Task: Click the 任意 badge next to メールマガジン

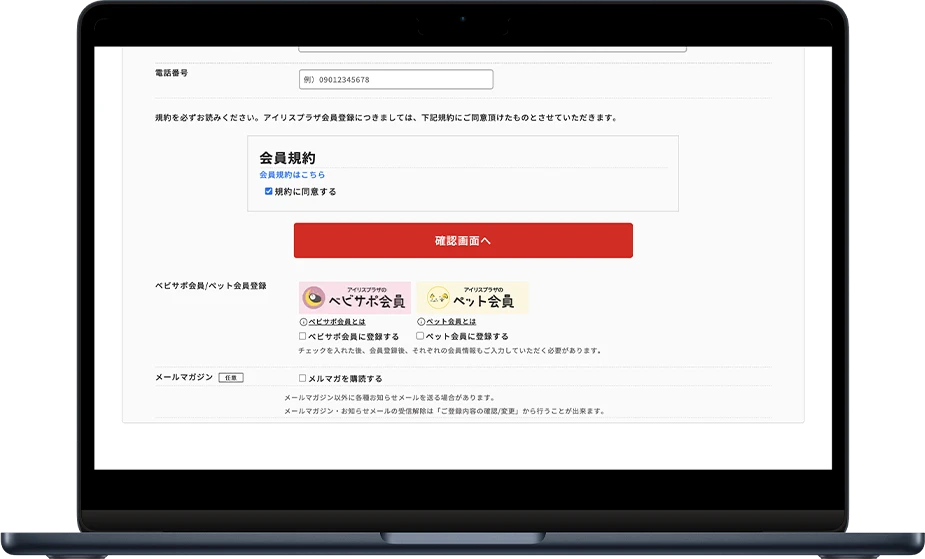Action: (231, 377)
